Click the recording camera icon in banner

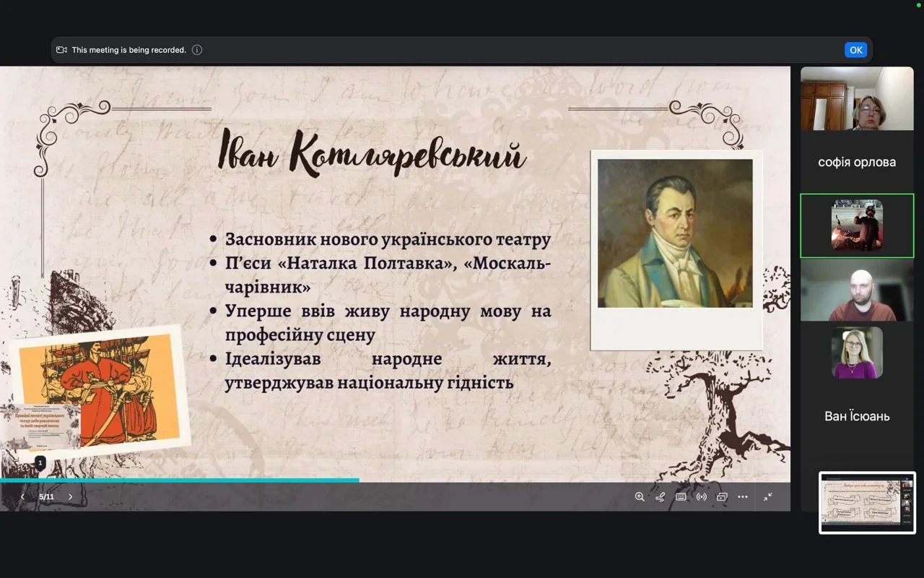point(62,50)
